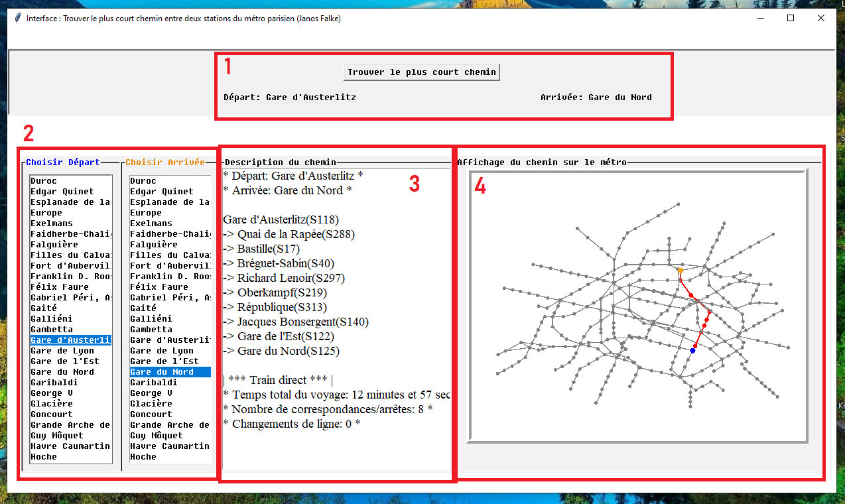Click 'Gare d'Austerlitz(S118)' in the path description
This screenshot has height=504, width=845.
[x=281, y=220]
